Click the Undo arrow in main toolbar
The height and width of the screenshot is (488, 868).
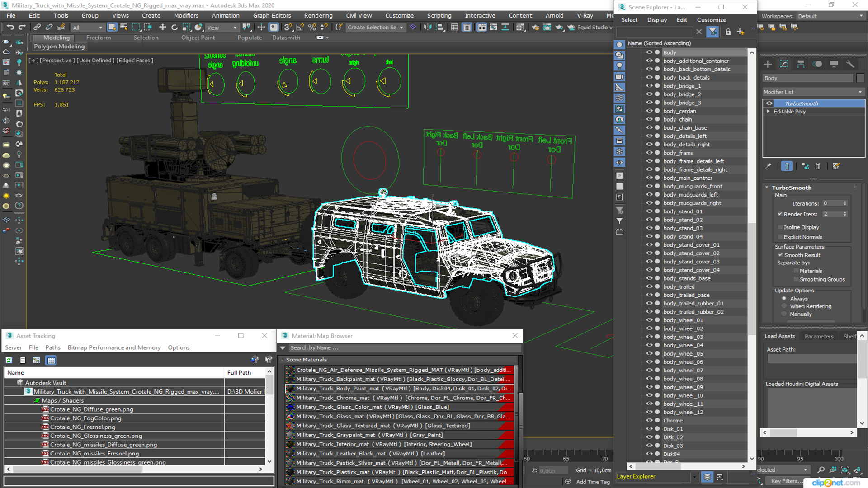[10, 28]
